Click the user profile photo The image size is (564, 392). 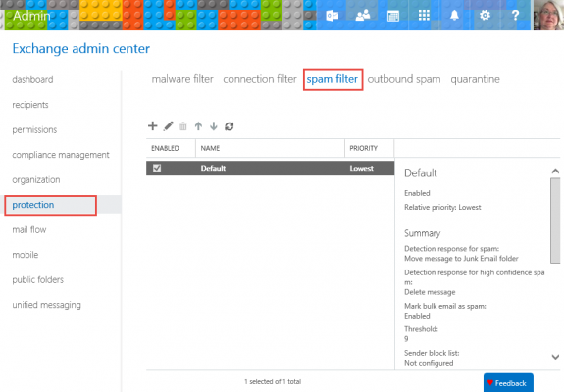coord(549,15)
